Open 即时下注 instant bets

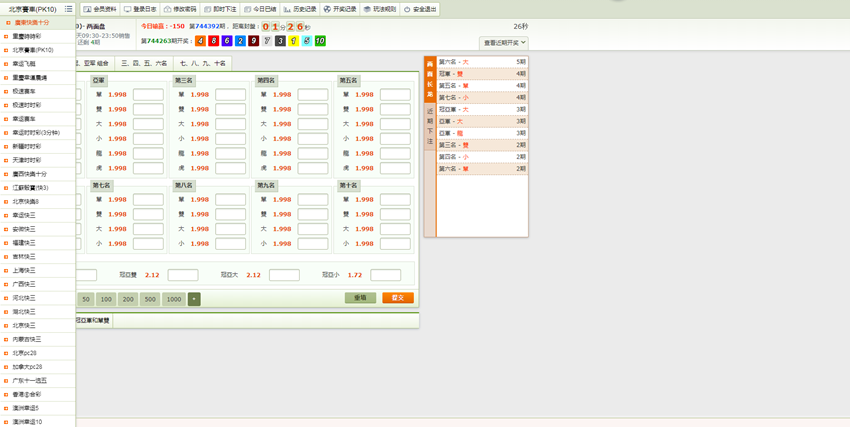click(x=220, y=9)
